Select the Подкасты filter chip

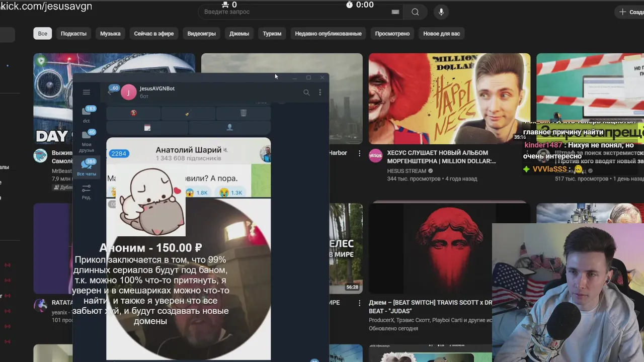(73, 34)
